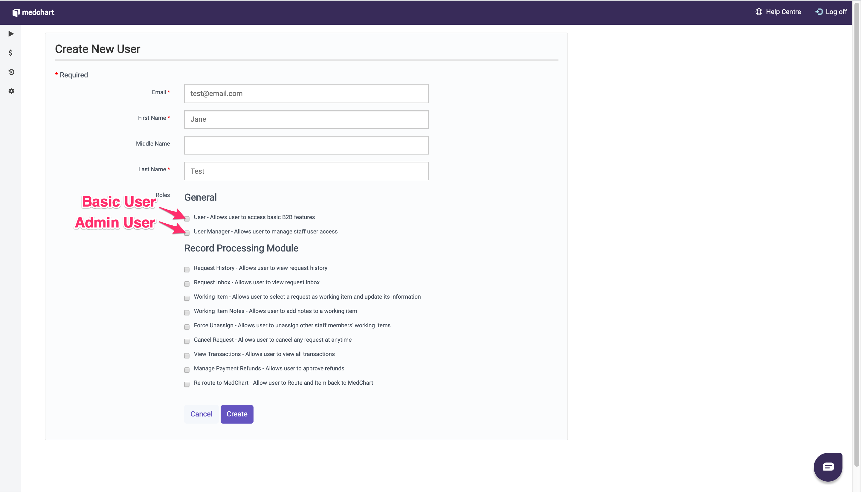Focus the Middle Name text field

[306, 145]
